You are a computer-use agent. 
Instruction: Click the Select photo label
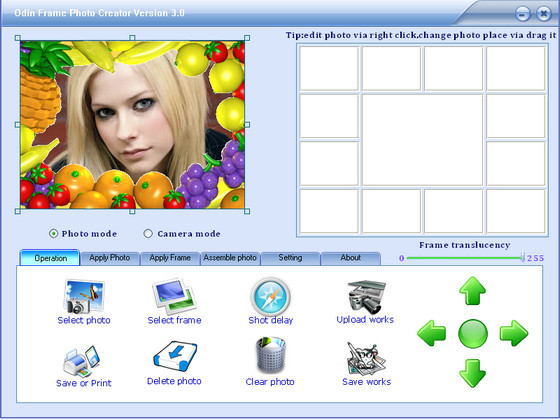pyautogui.click(x=84, y=320)
